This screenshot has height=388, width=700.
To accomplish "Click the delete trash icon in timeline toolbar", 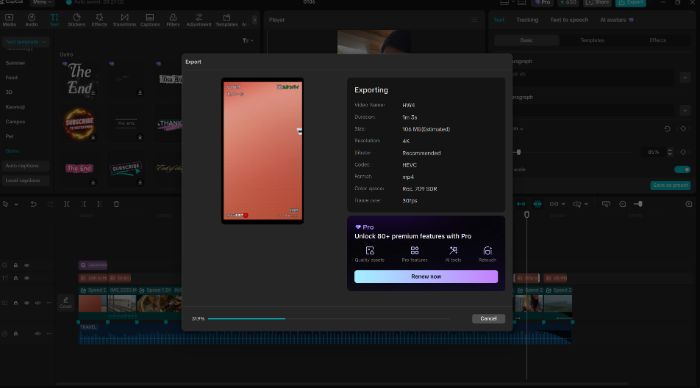I will coord(116,204).
